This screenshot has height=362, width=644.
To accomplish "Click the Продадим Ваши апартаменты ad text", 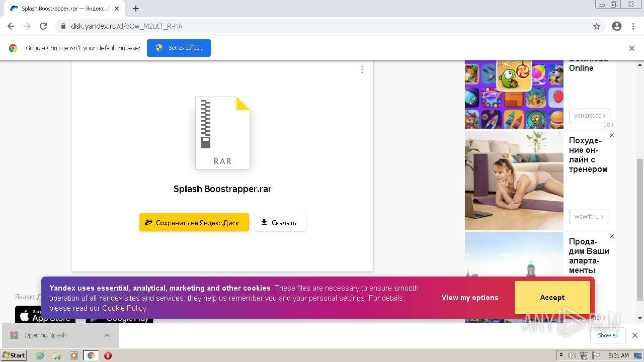I will (589, 256).
